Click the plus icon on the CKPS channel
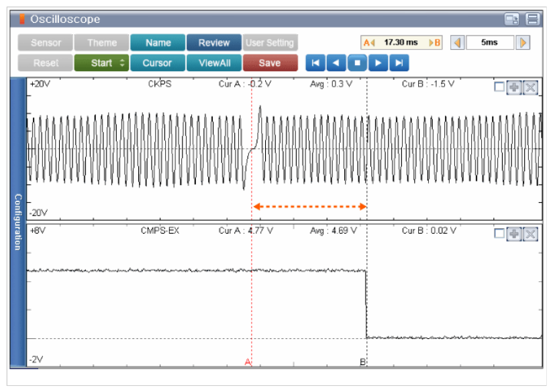 pos(514,87)
